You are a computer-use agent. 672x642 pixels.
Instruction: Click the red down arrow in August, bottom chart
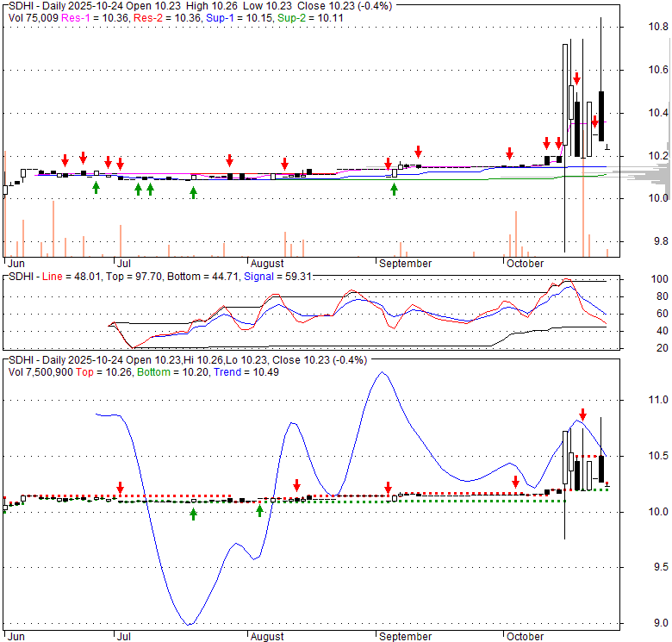[296, 484]
